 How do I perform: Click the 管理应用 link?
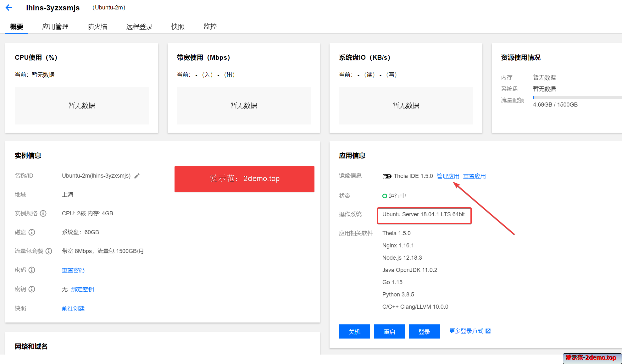point(448,176)
